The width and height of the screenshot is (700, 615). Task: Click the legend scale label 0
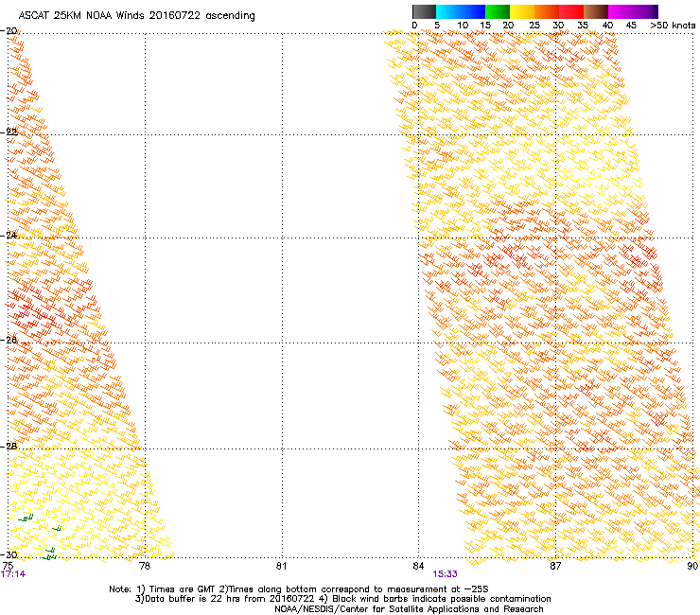pos(414,25)
